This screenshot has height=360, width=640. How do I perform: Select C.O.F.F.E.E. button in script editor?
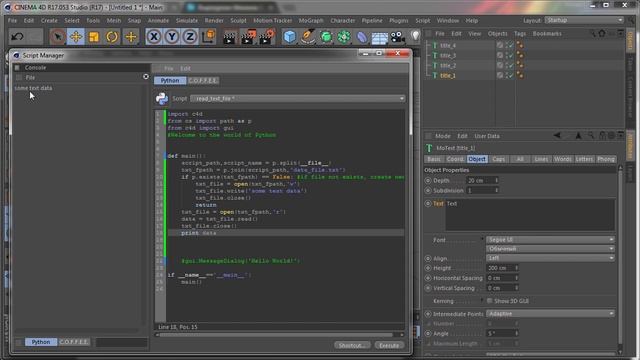[x=203, y=80]
